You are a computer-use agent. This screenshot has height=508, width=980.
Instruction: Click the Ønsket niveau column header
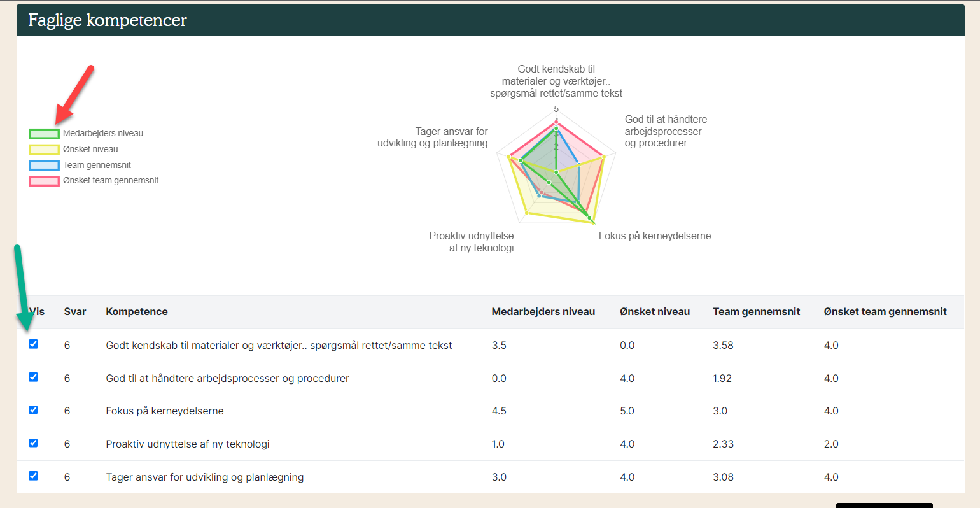pos(655,312)
